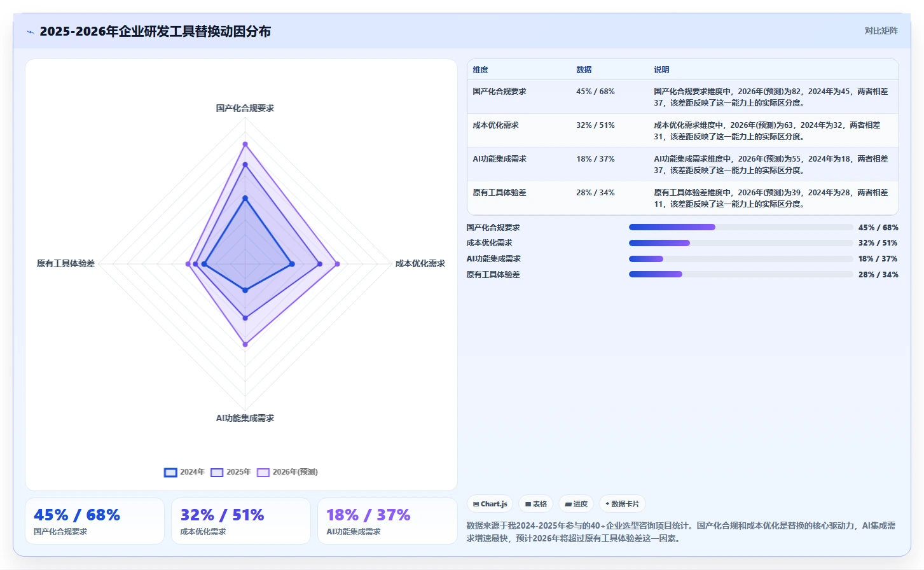Select the 进度 tag chip

pyautogui.click(x=576, y=504)
